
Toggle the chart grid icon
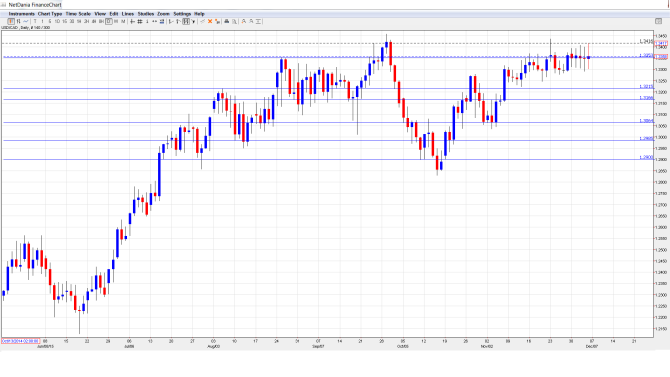pos(140,21)
